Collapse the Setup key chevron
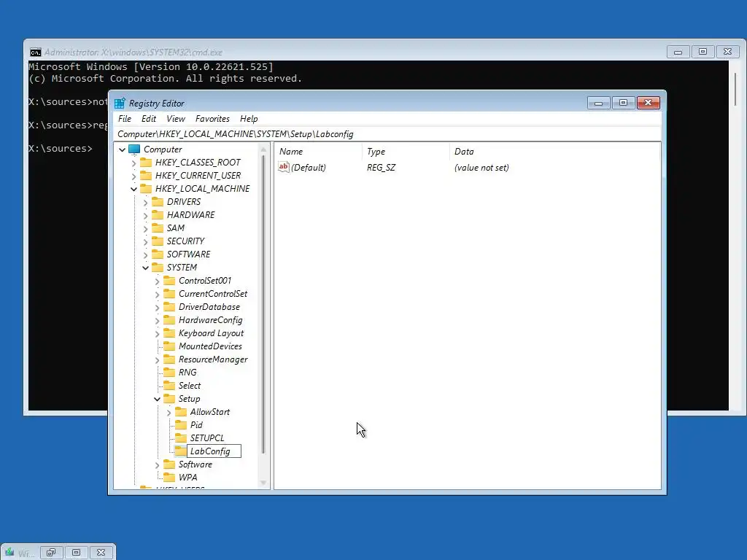This screenshot has width=747, height=560. click(x=158, y=399)
